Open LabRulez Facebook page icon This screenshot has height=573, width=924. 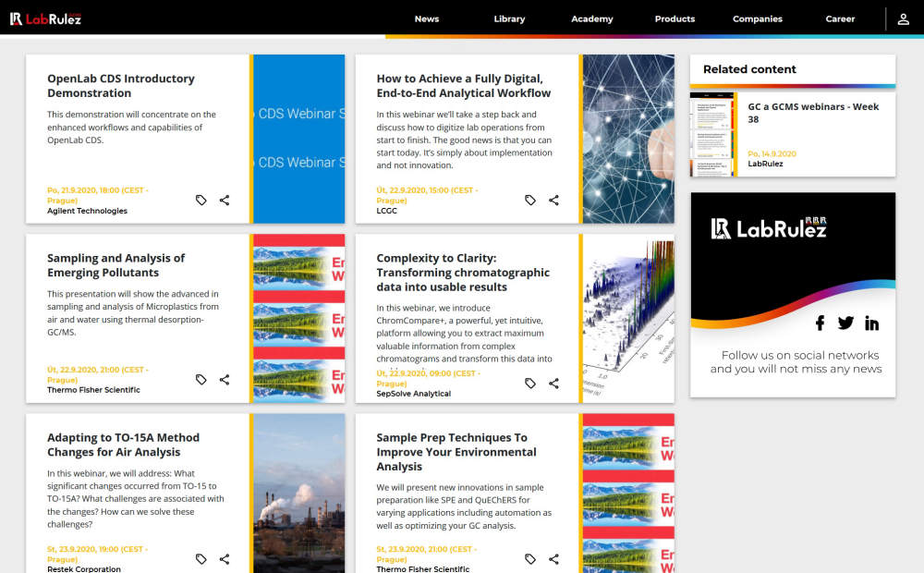point(820,323)
